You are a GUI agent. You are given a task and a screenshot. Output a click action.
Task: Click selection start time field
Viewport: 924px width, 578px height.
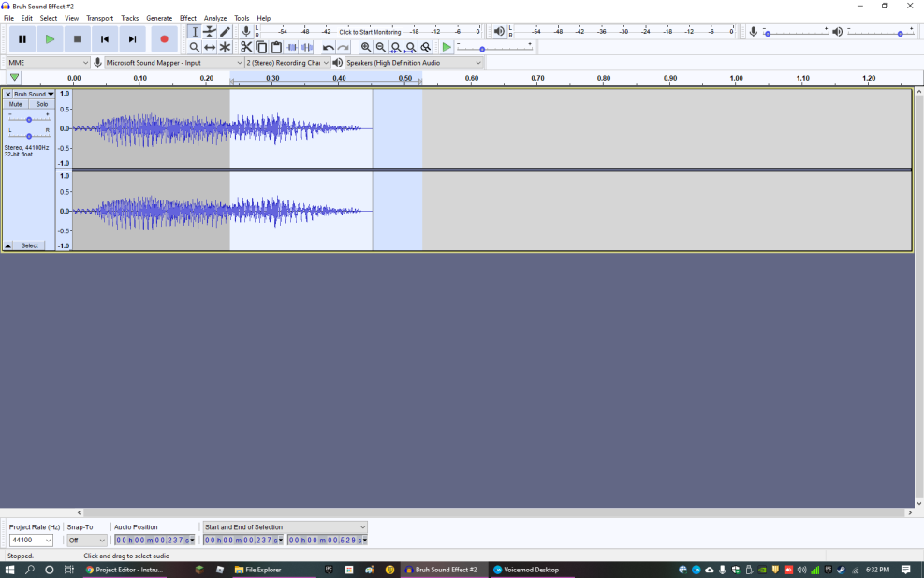tap(243, 541)
